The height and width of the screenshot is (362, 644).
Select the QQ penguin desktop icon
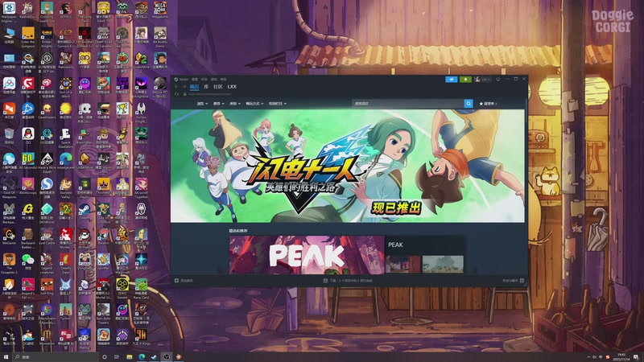(x=28, y=136)
